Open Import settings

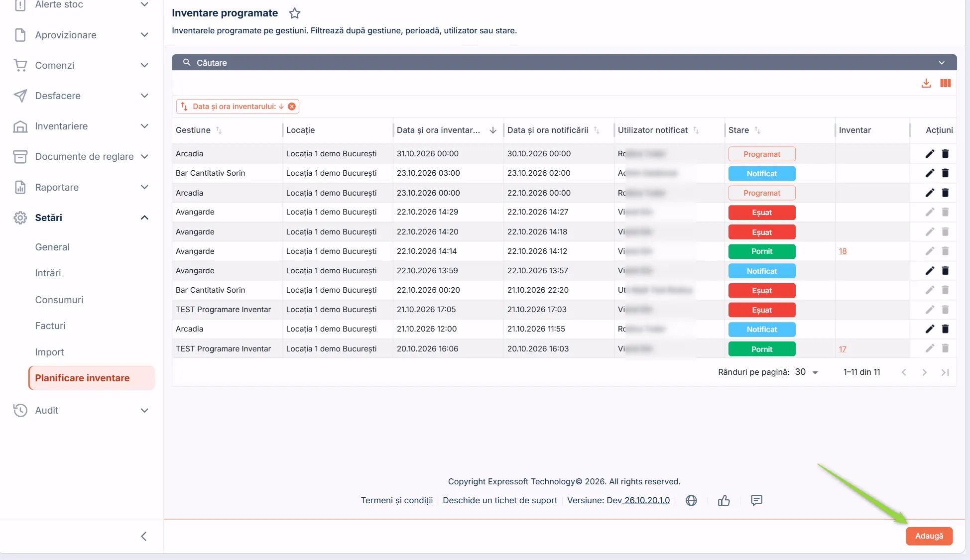click(49, 352)
